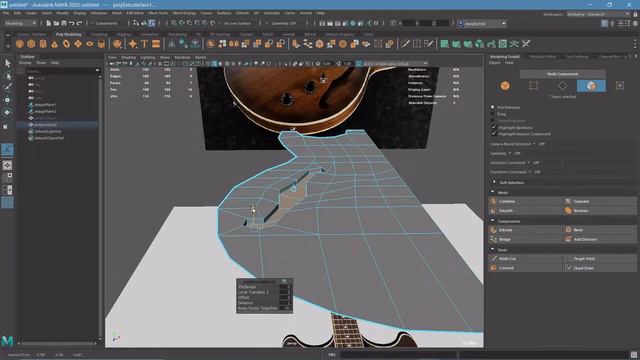
Task: Click the Thickness field in the extrude popup
Action: (x=285, y=287)
